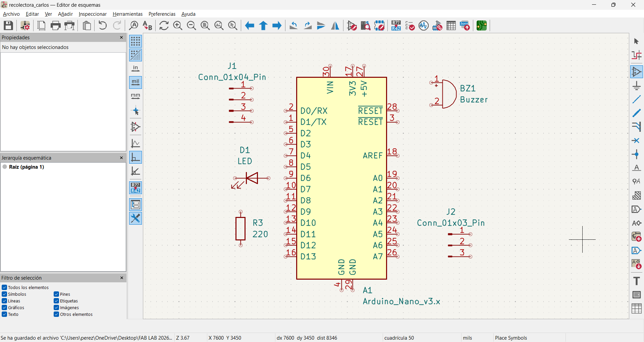Open the Inspeccionar menu

click(x=93, y=14)
